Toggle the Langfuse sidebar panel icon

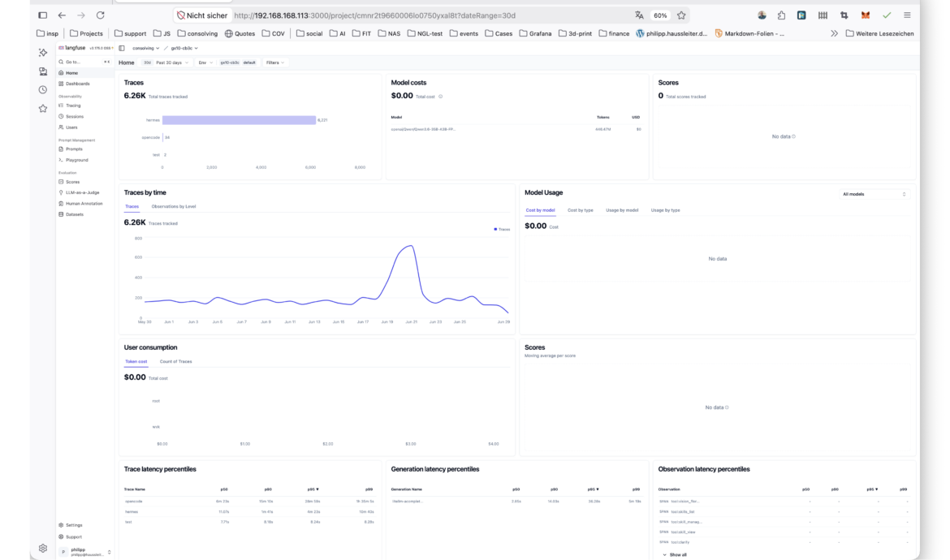point(122,48)
